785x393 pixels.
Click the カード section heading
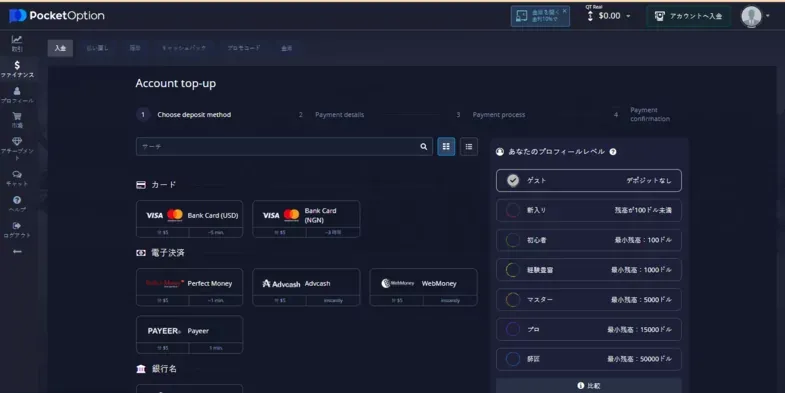pyautogui.click(x=156, y=185)
